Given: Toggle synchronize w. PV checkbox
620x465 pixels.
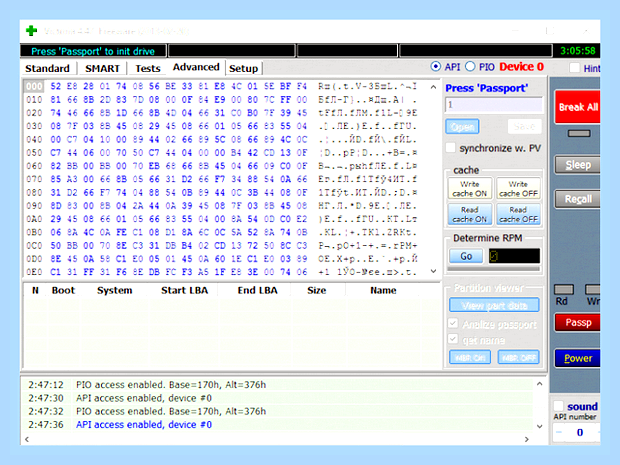Looking at the screenshot, I should (451, 148).
